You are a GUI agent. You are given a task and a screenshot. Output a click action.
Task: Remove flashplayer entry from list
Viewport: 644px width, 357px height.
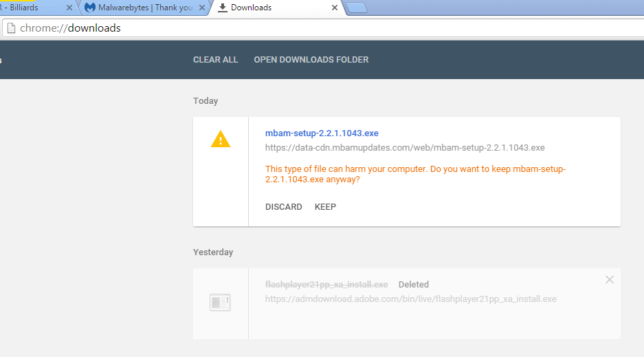(610, 280)
